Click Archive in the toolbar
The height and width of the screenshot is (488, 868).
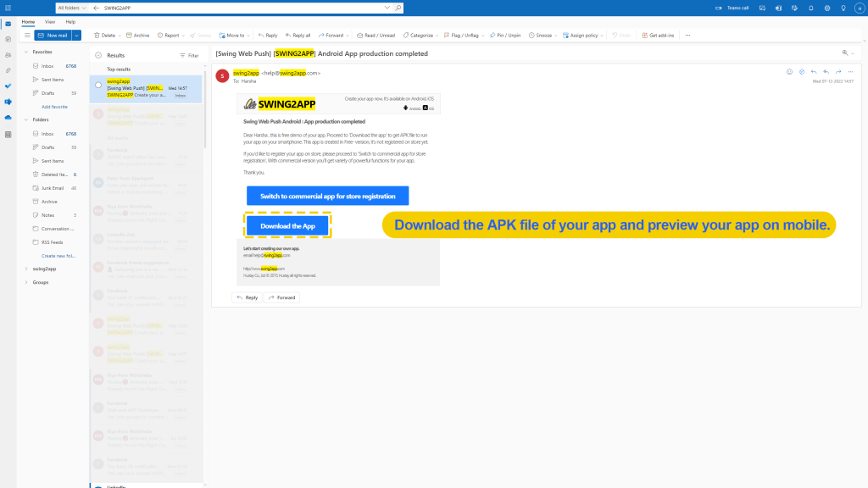138,36
